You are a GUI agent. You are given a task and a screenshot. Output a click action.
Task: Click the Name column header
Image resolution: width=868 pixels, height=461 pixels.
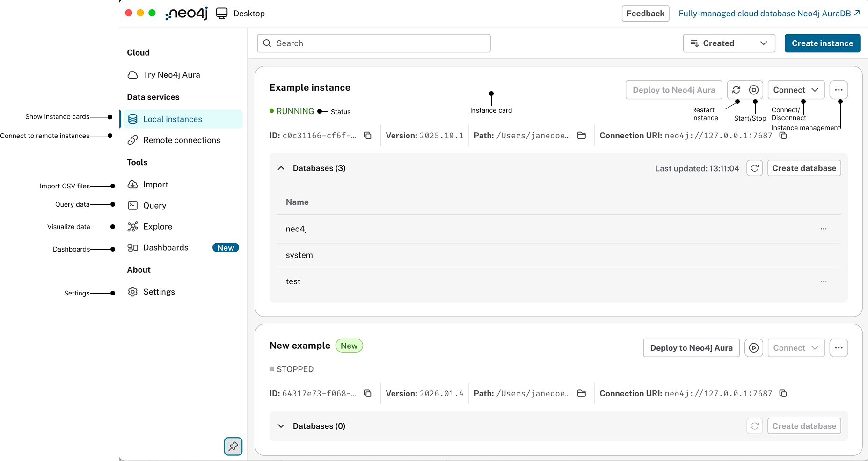pyautogui.click(x=297, y=202)
